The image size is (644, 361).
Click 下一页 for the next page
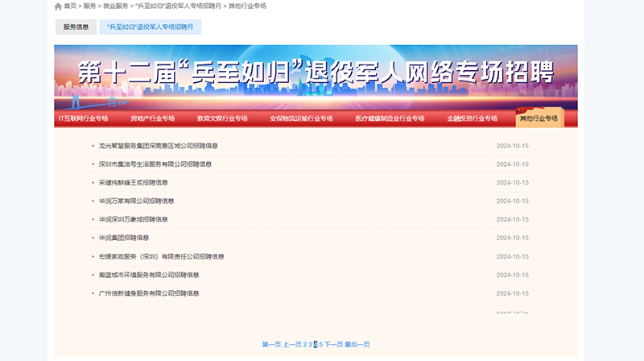tap(333, 344)
